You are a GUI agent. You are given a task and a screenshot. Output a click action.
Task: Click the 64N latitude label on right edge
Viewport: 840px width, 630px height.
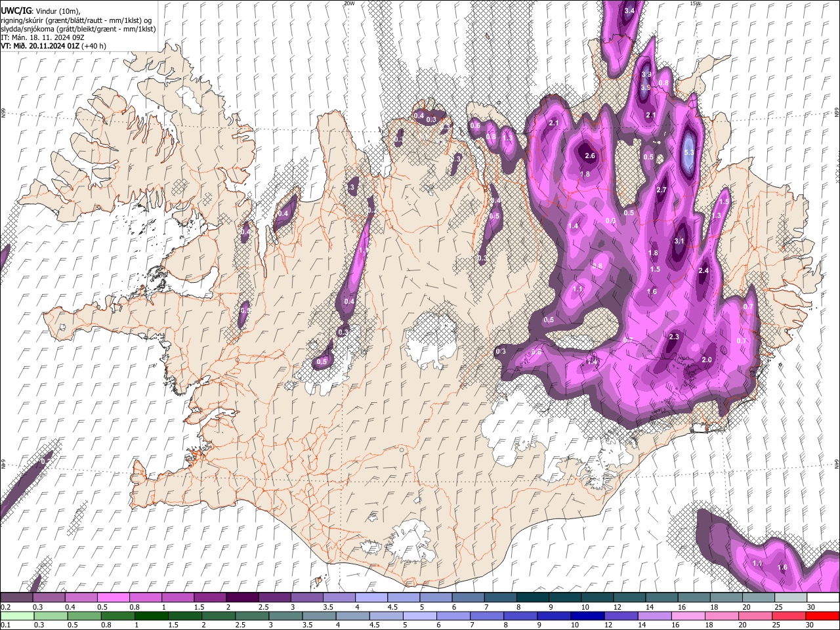pos(837,463)
